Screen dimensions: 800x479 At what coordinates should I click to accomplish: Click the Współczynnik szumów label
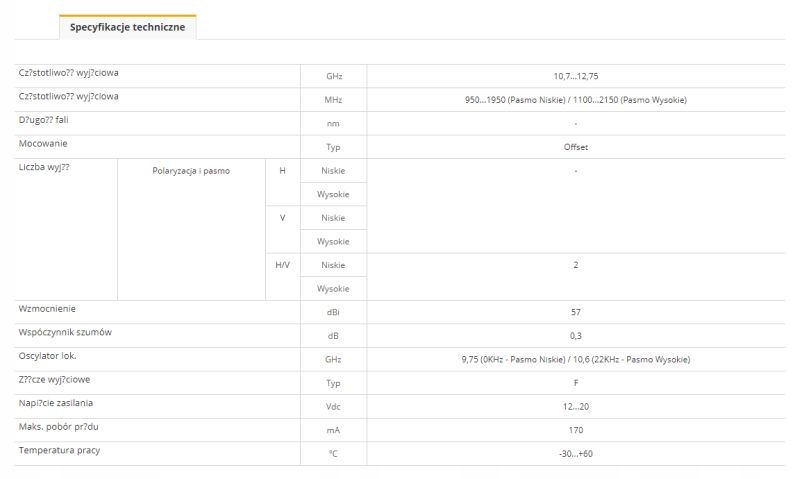point(65,332)
